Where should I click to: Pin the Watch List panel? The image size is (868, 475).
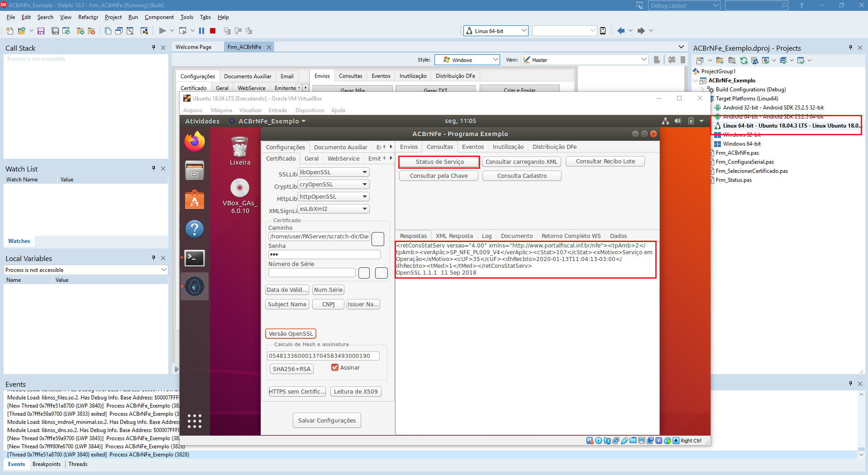tap(154, 168)
